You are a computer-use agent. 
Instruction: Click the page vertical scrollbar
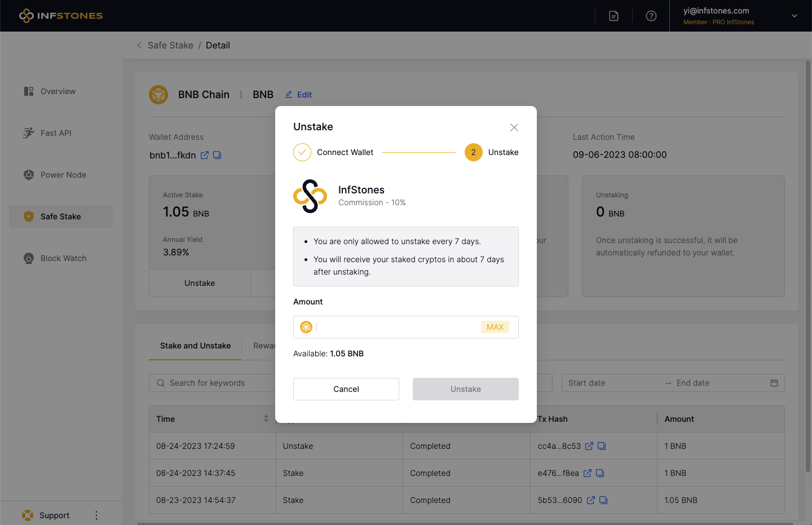click(x=808, y=265)
